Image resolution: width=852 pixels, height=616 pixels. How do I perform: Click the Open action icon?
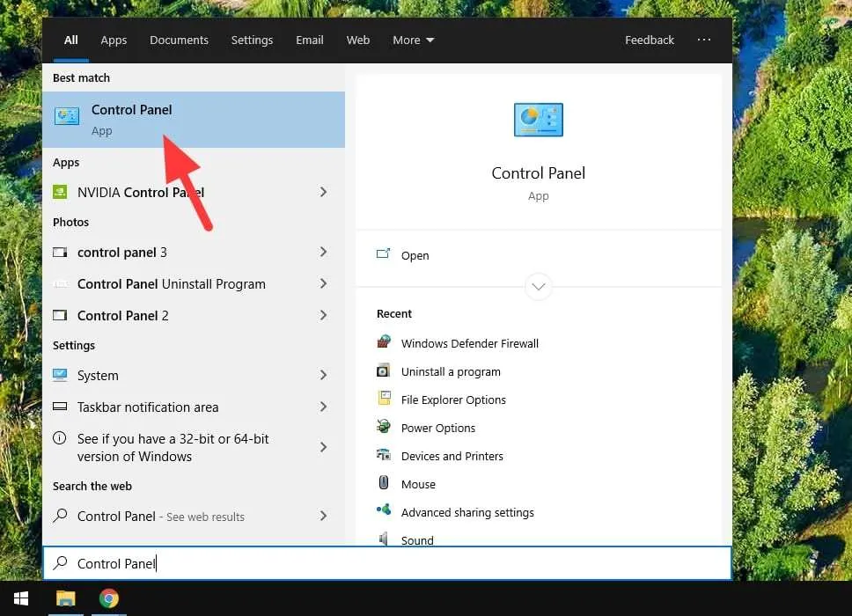click(383, 254)
